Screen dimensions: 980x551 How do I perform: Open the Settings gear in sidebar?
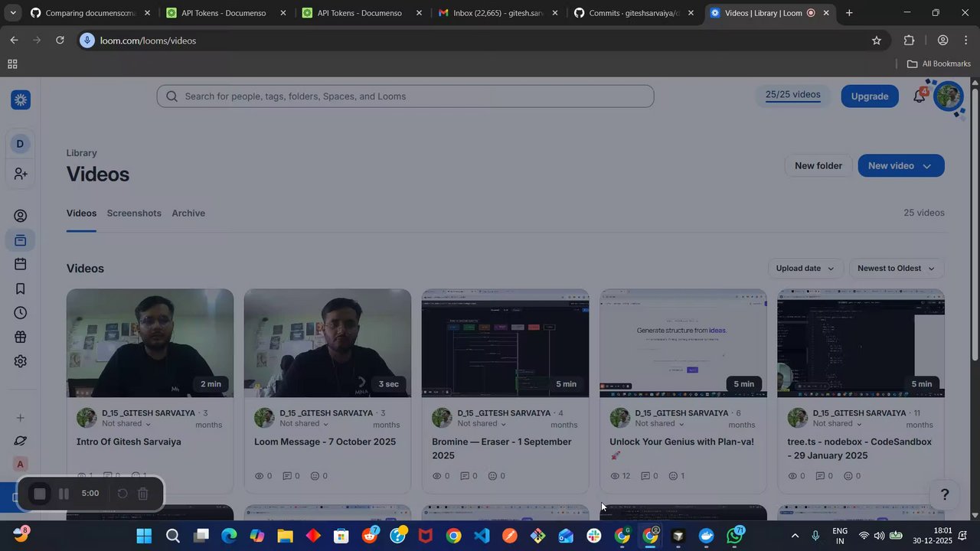click(21, 361)
